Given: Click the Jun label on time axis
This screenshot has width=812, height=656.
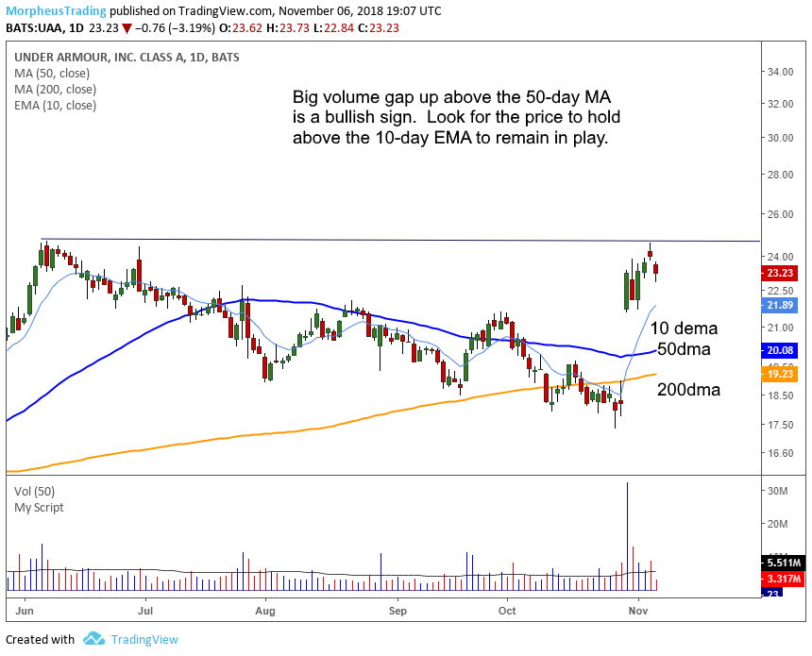Looking at the screenshot, I should (x=25, y=611).
